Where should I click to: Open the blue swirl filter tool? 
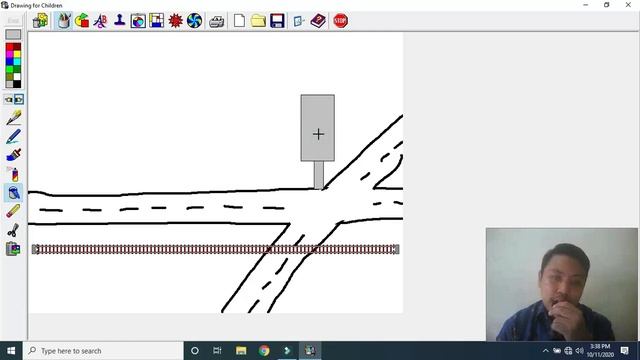click(194, 20)
